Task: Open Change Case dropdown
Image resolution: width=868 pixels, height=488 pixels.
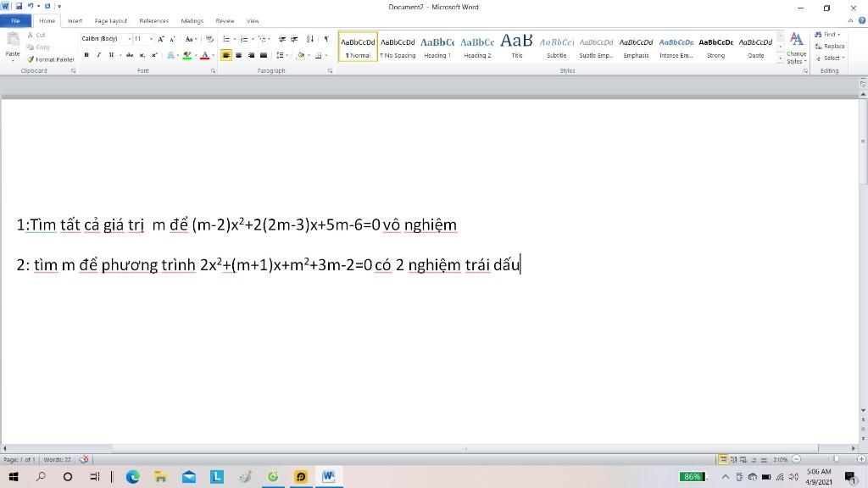Action: [191, 39]
